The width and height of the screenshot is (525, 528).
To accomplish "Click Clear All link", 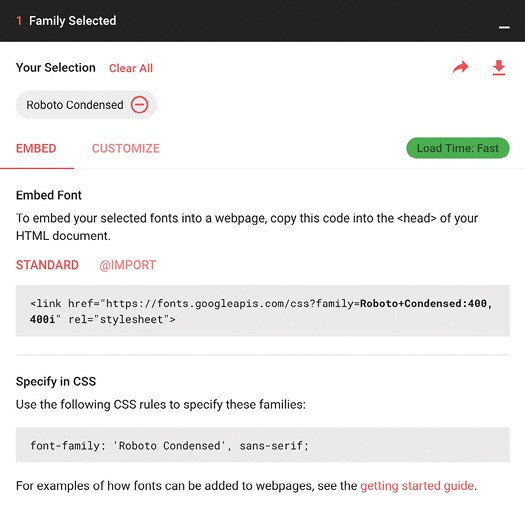I will (x=131, y=68).
